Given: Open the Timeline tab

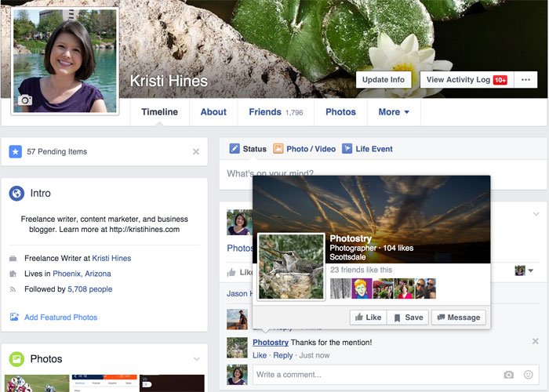Looking at the screenshot, I should (x=160, y=112).
